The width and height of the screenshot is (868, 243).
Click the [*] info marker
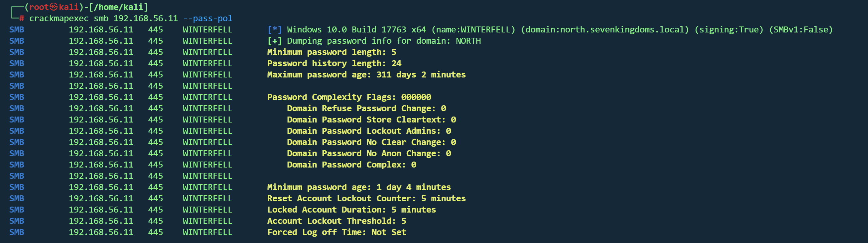(x=274, y=30)
